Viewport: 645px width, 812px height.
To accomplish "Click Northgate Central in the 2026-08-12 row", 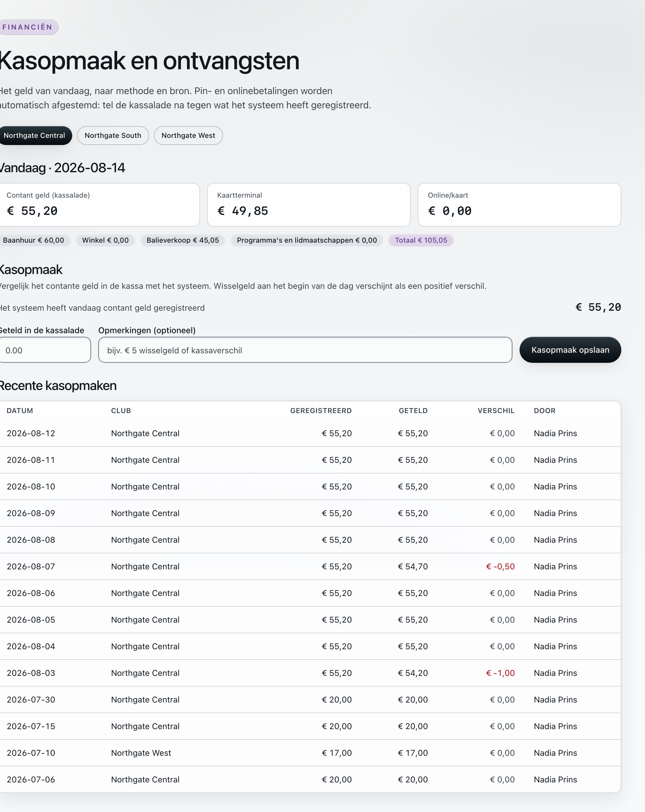I will tap(145, 434).
